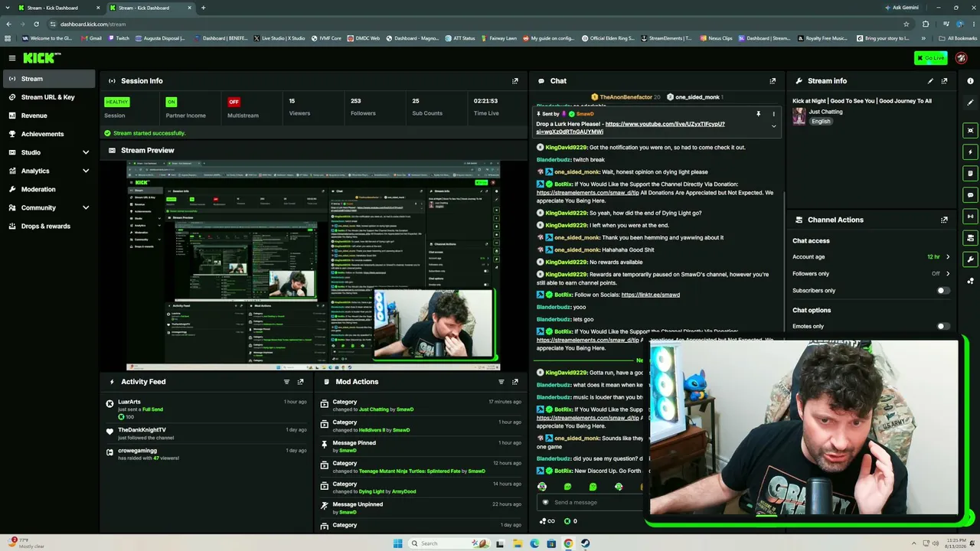980x551 pixels.
Task: Reload the page in Chrome
Action: (35, 24)
